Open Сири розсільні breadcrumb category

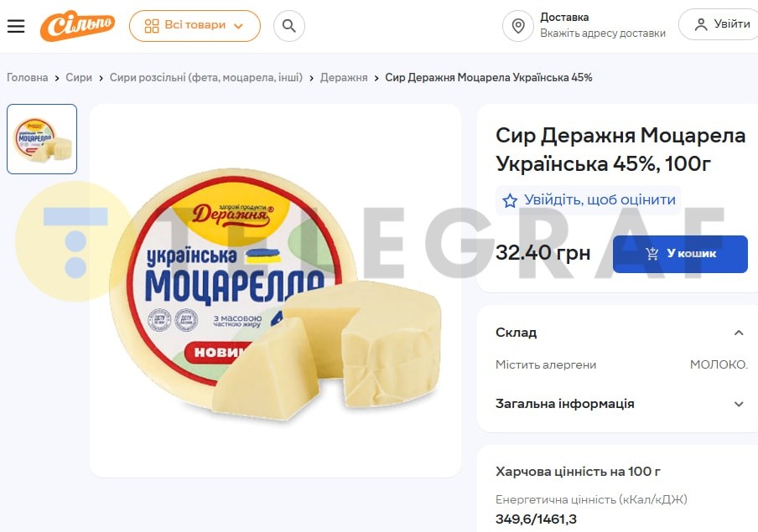point(206,77)
